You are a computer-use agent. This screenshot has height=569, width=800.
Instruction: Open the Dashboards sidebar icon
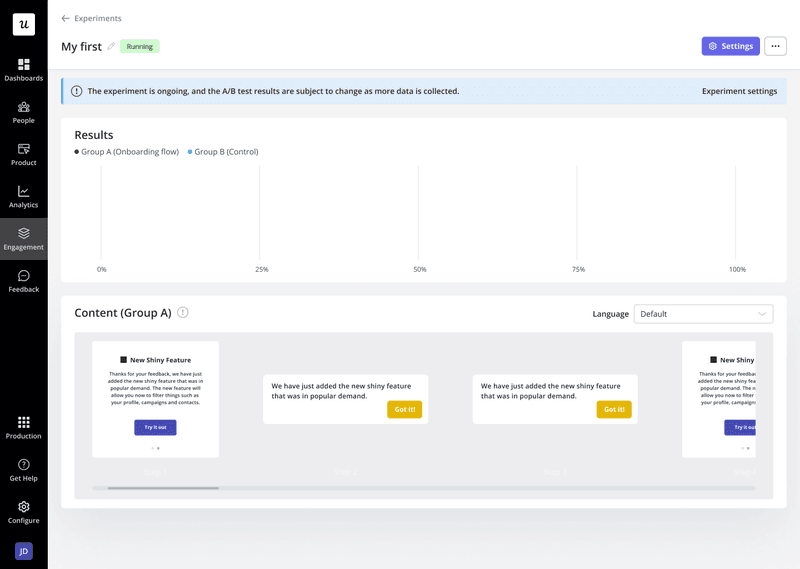[23, 69]
